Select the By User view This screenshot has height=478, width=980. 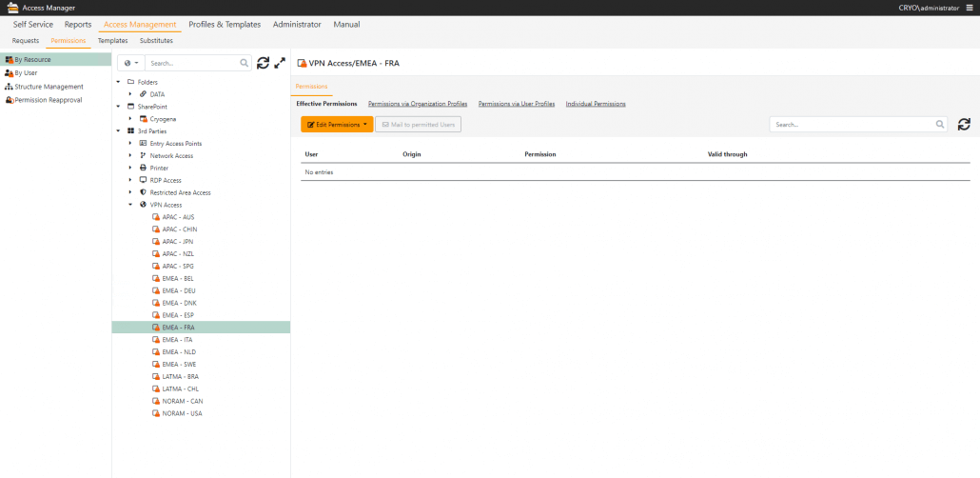pyautogui.click(x=26, y=72)
